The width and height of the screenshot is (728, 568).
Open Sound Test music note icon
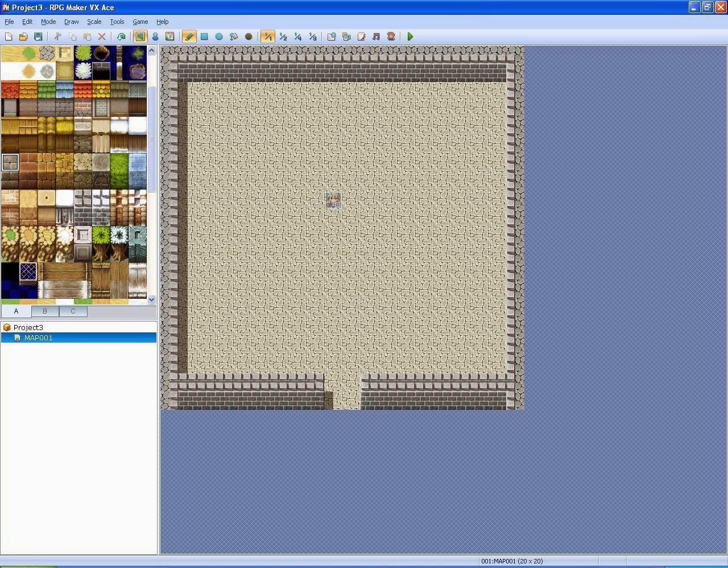[376, 36]
